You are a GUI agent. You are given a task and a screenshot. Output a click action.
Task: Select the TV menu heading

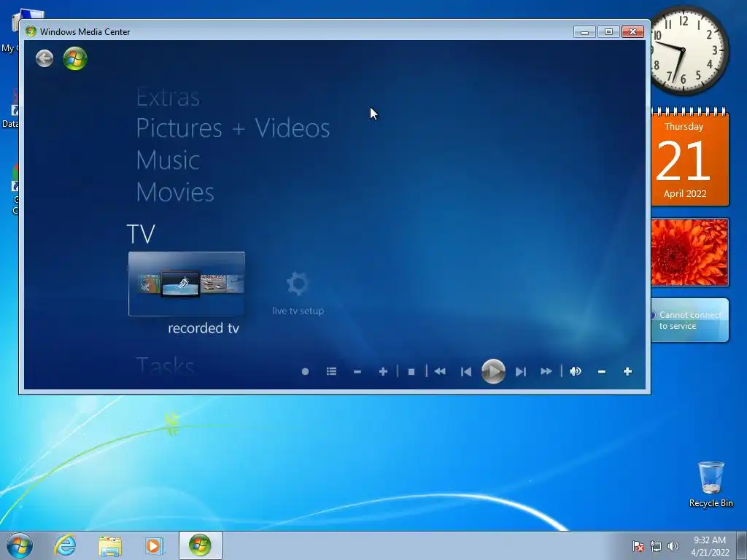[141, 234]
